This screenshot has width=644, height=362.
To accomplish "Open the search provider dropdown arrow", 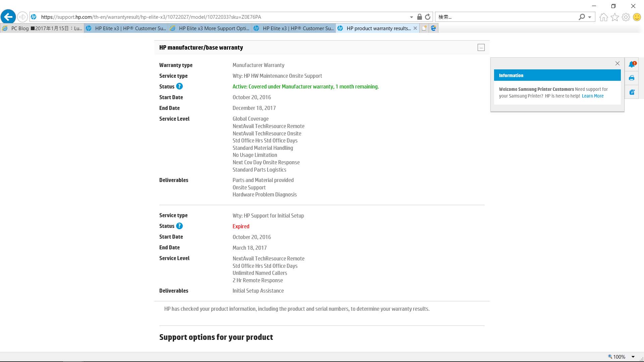I will coord(590,17).
